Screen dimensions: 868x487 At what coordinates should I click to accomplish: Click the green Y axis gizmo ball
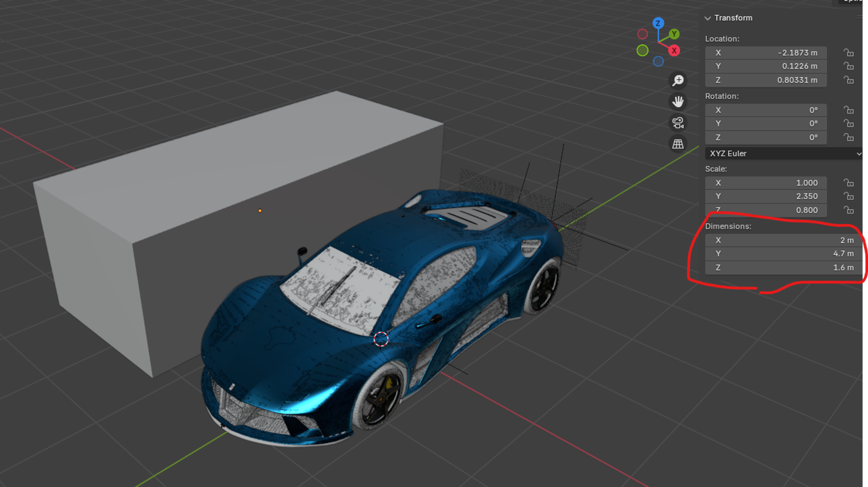click(674, 34)
